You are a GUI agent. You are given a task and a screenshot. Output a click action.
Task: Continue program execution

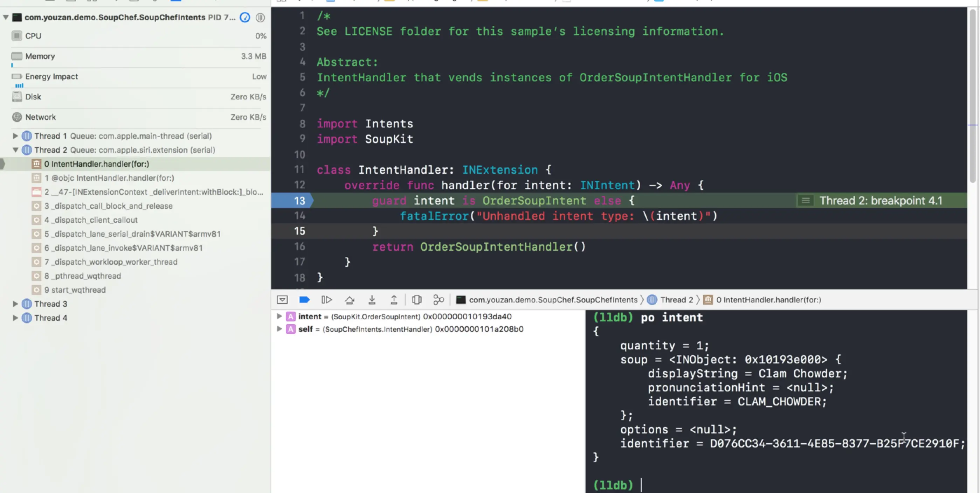326,300
